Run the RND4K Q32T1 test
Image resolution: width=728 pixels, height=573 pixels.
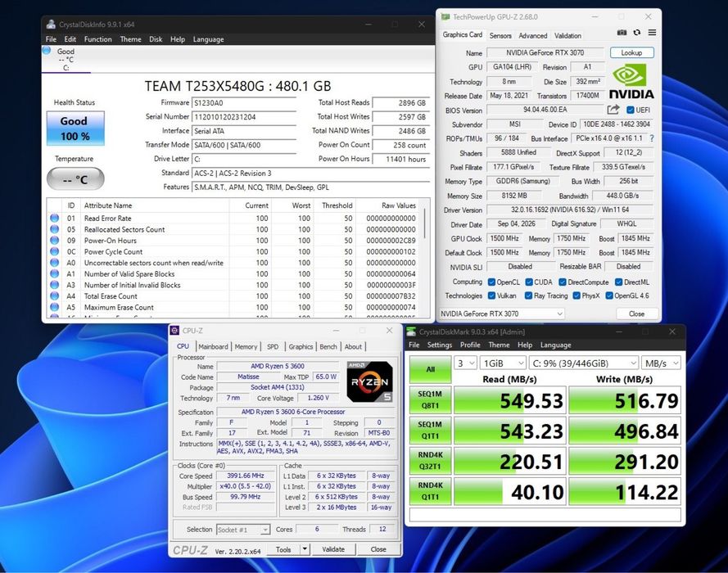click(430, 461)
